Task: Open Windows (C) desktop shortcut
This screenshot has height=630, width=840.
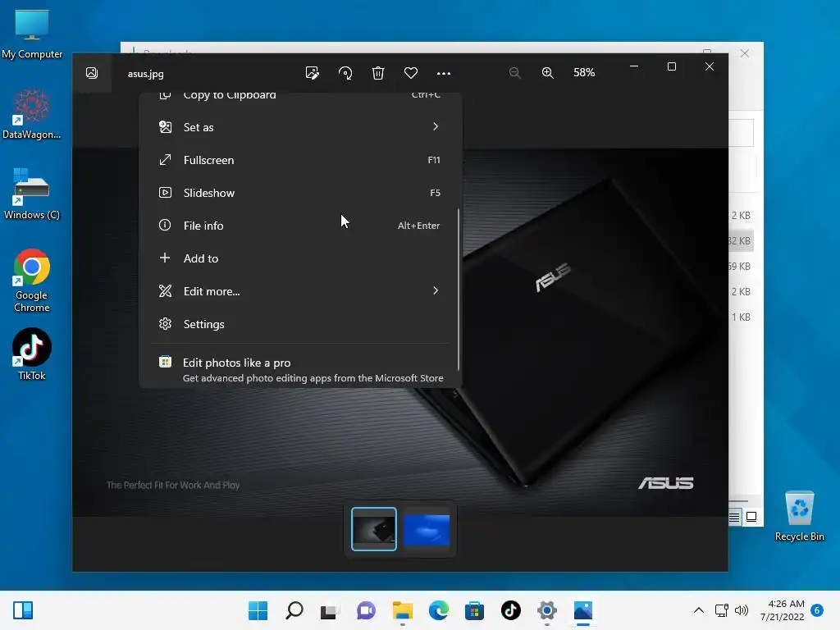Action: (32, 194)
